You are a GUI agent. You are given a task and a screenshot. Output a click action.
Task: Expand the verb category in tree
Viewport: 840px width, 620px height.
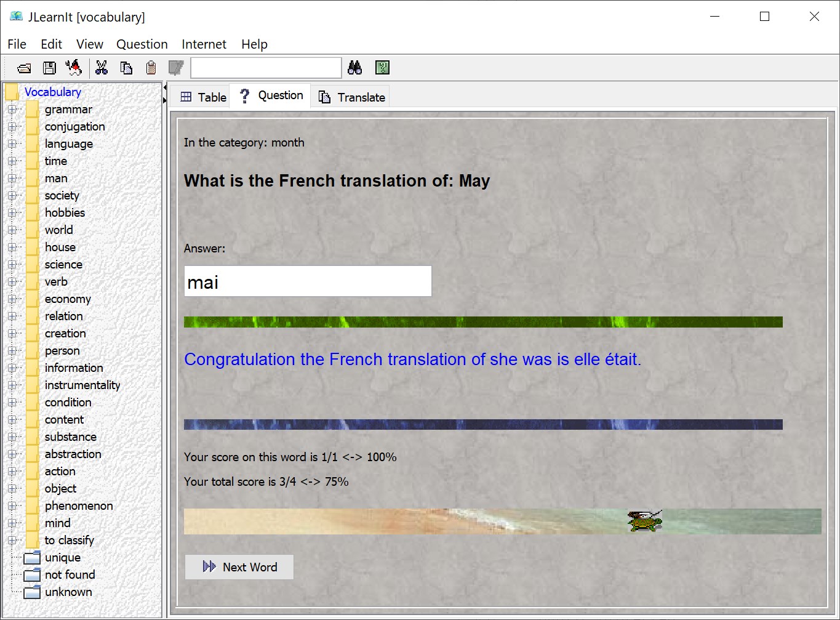click(x=12, y=282)
